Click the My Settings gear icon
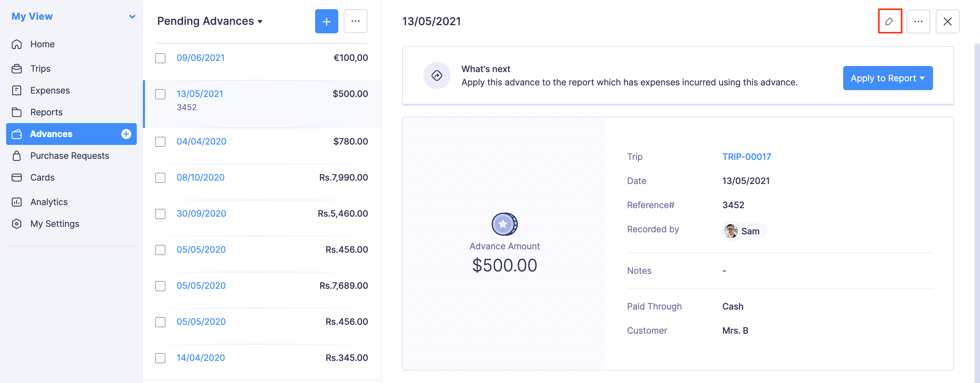980x383 pixels. 17,223
